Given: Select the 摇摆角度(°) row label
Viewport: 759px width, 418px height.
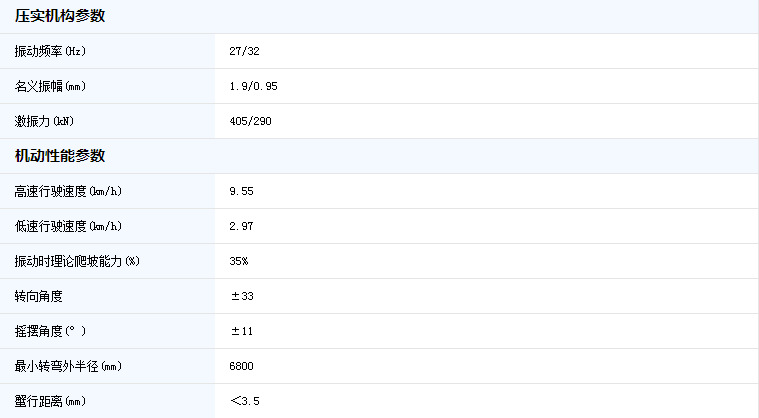Looking at the screenshot, I should 51,331.
